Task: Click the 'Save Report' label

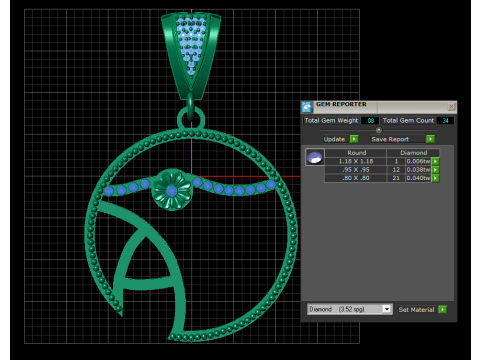Action: point(390,139)
